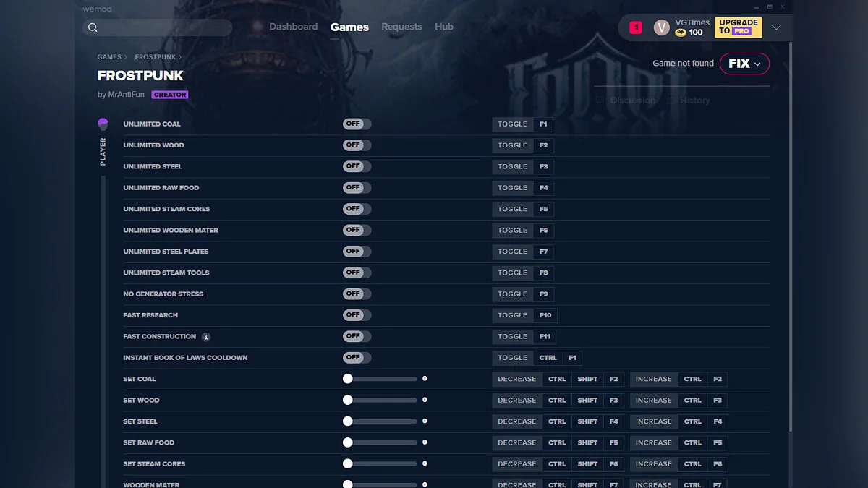Select the Player section icon in sidebar
The height and width of the screenshot is (488, 868).
point(102,123)
